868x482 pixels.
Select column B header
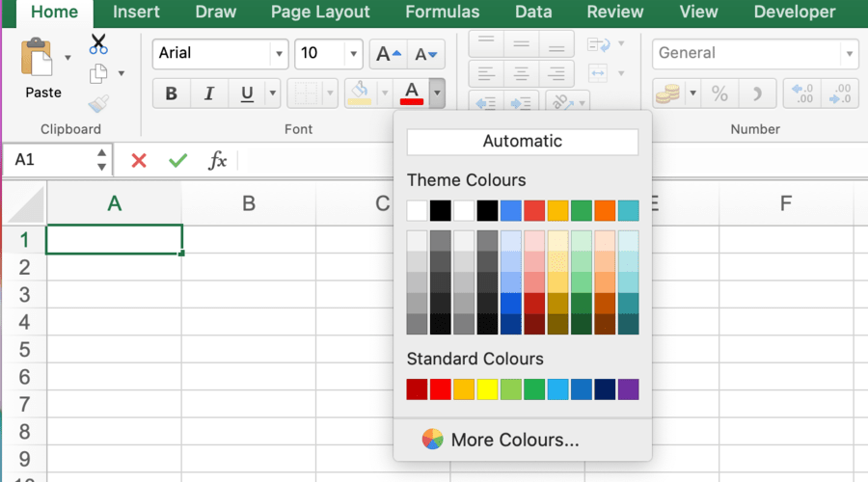pos(249,203)
